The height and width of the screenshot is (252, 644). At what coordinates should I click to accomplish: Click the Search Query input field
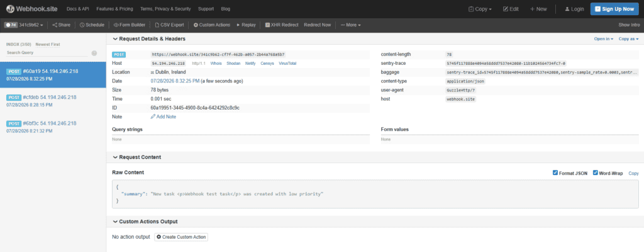[47, 53]
